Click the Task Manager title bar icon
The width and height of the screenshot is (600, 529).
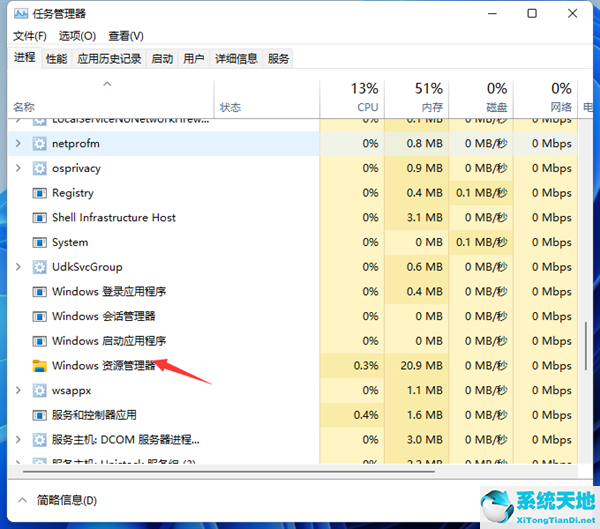tap(21, 14)
